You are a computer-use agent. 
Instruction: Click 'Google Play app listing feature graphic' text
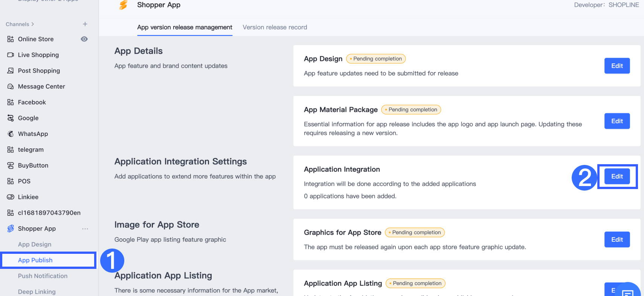click(x=170, y=240)
